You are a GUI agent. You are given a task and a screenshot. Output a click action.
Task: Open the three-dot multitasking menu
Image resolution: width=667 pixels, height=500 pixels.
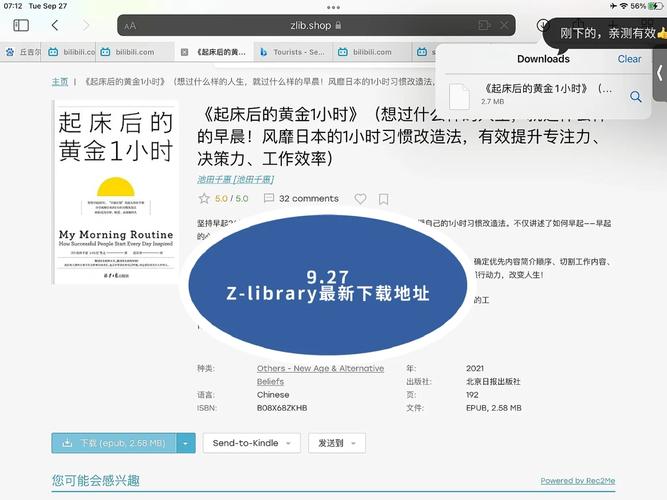[334, 7]
